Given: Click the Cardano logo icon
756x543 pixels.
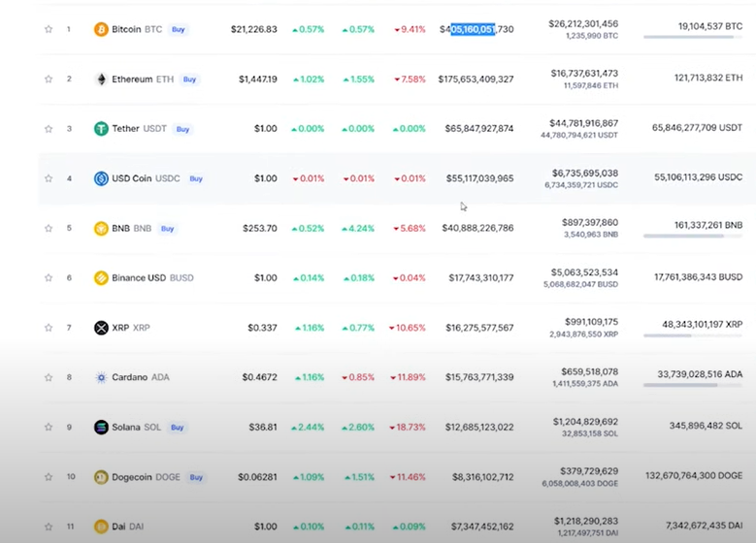Looking at the screenshot, I should 101,377.
